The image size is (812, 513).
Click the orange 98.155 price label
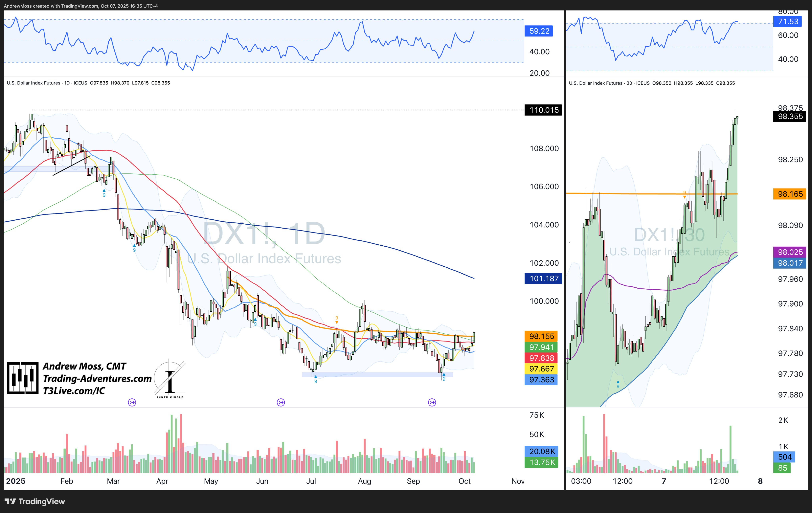click(x=541, y=336)
